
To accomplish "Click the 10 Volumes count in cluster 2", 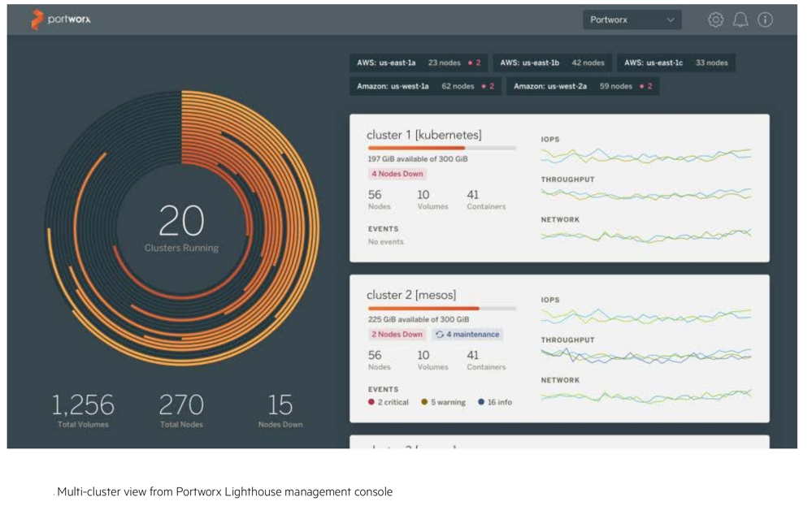I will 433,360.
